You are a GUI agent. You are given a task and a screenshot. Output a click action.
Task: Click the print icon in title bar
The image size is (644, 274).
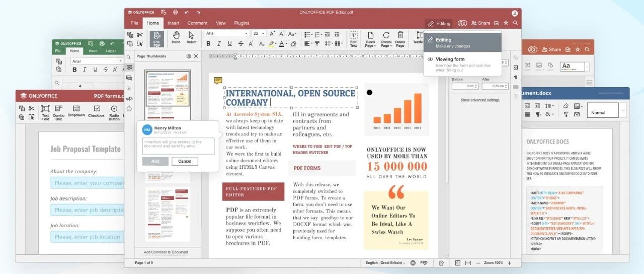click(x=175, y=12)
